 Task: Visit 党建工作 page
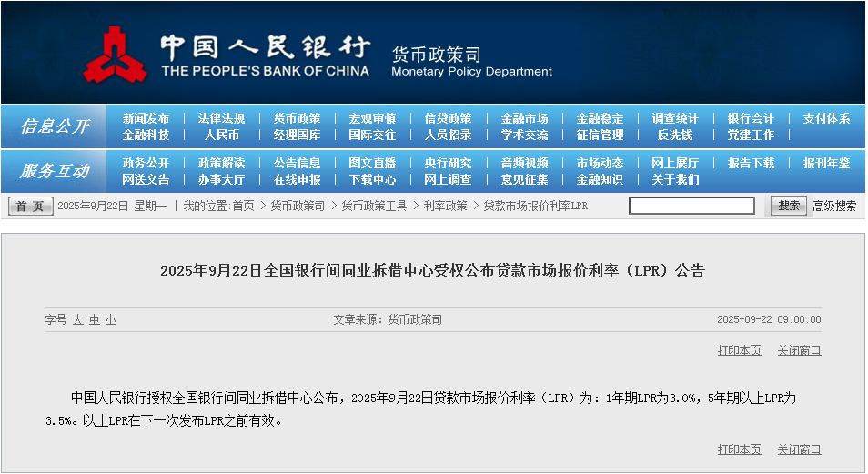tap(751, 136)
